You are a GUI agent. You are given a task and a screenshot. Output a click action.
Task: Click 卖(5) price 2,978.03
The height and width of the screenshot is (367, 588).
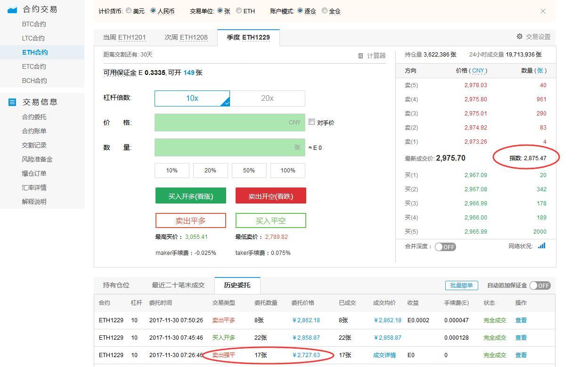click(x=476, y=85)
